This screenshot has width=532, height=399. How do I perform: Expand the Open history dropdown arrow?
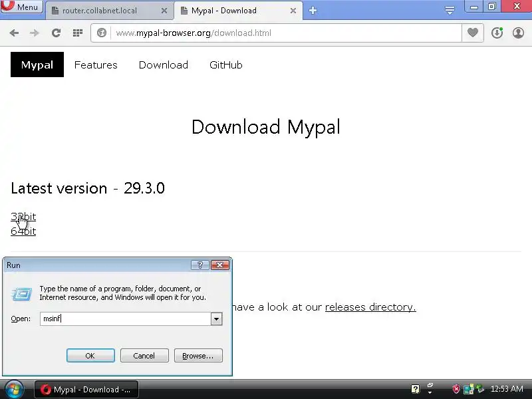click(x=217, y=319)
